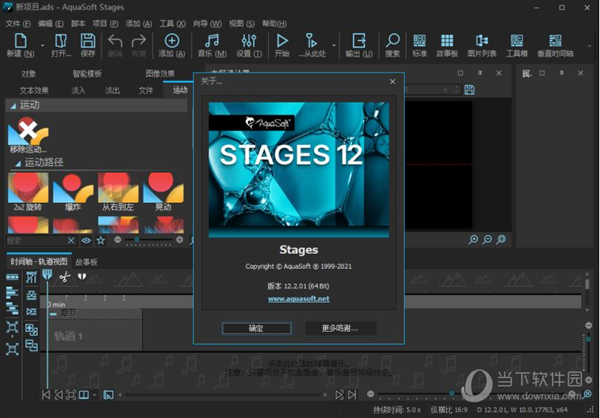600x418 pixels.
Task: Save project using 保存 icon
Action: [x=88, y=41]
